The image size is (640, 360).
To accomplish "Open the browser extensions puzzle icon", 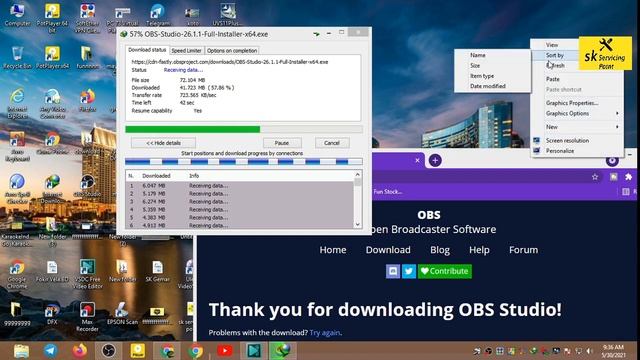I will pyautogui.click(x=628, y=177).
